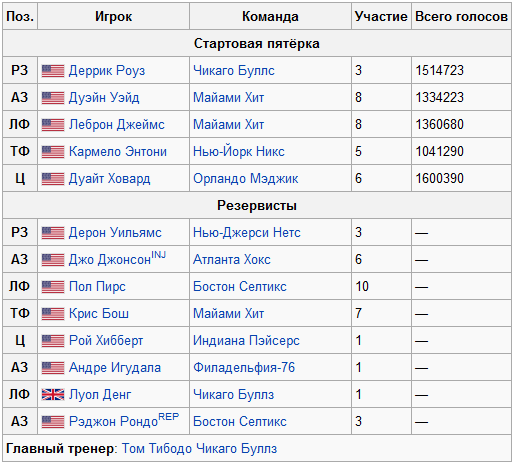Open the Рой Хибберт player link
Viewport: 515px width, 464px height.
click(106, 341)
